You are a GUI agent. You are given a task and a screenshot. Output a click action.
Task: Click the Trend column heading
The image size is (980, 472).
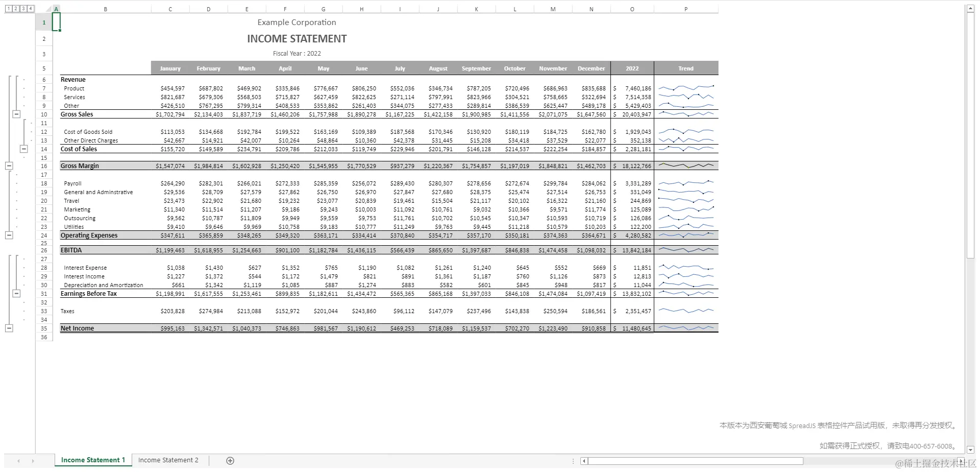tap(686, 68)
